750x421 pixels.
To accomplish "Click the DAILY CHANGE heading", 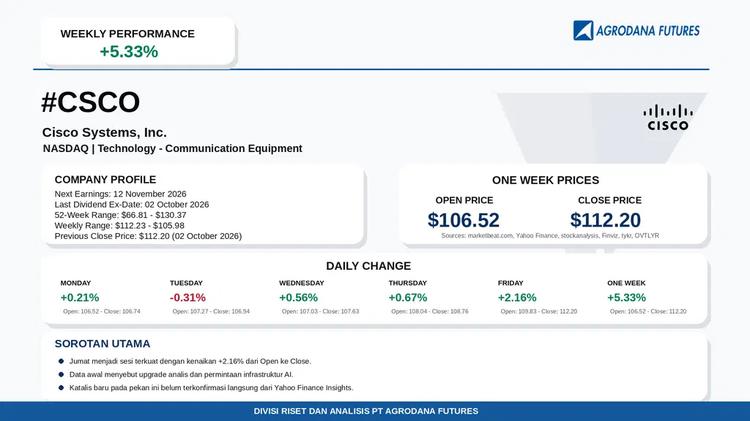I will point(368,266).
